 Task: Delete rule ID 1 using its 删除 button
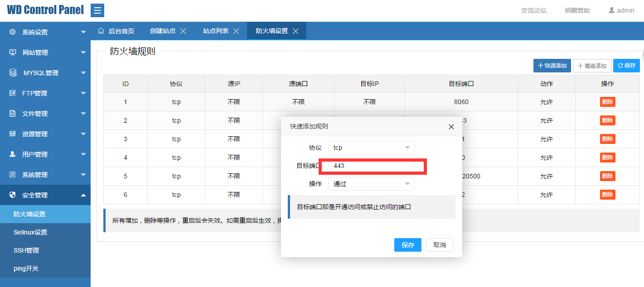pyautogui.click(x=607, y=101)
